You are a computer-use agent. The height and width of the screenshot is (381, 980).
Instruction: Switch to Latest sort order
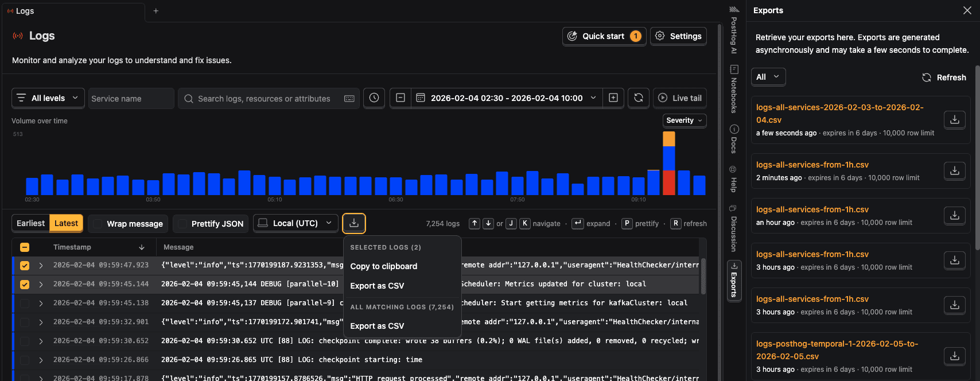[x=66, y=223]
